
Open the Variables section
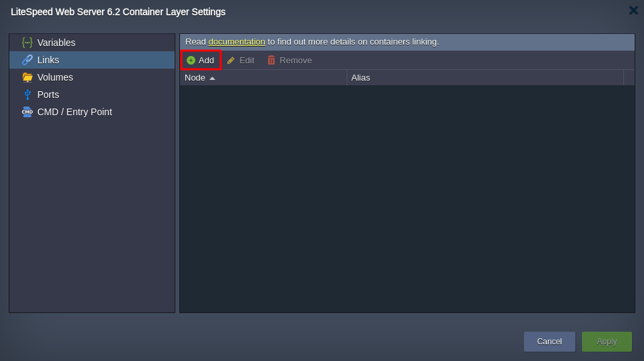click(x=92, y=43)
